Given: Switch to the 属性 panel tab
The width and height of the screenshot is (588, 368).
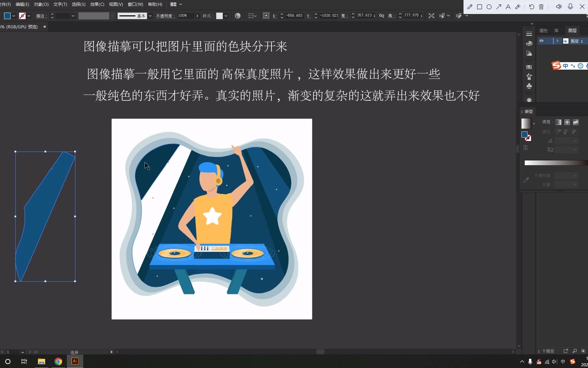Looking at the screenshot, I should [x=543, y=30].
